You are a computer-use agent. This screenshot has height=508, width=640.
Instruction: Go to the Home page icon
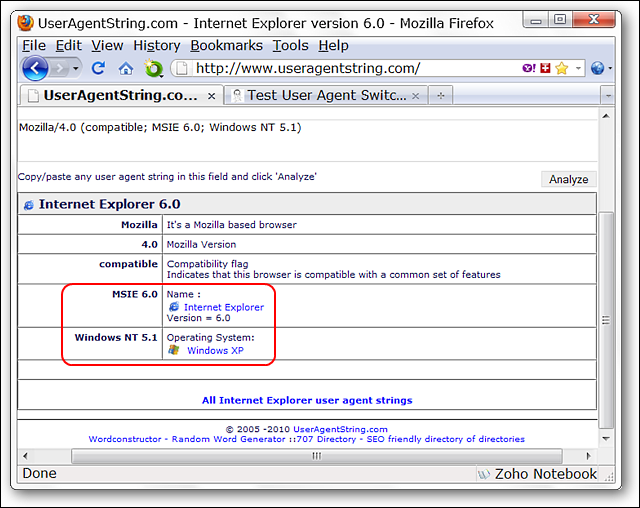126,68
